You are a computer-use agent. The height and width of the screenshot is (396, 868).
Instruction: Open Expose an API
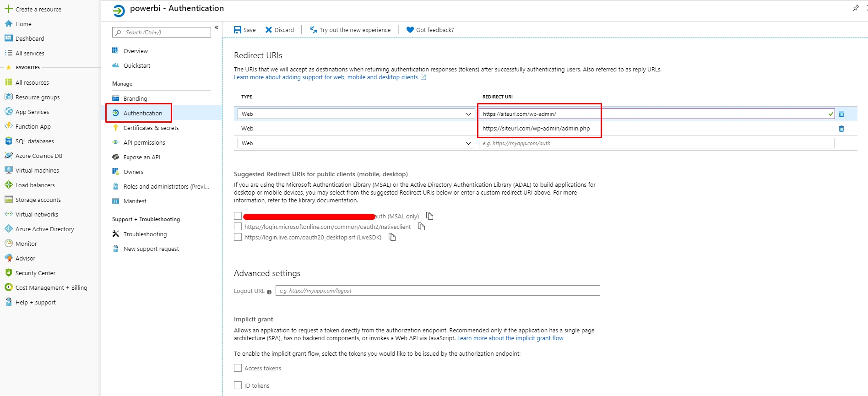(x=141, y=157)
